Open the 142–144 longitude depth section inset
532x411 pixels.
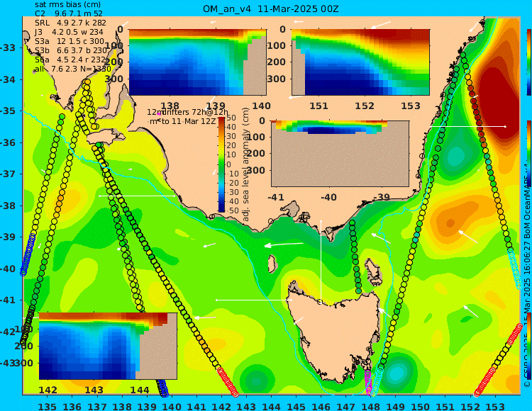click(x=108, y=346)
